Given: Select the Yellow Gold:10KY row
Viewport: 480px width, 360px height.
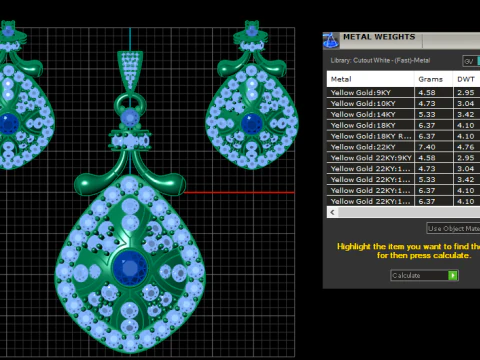Looking at the screenshot, I should pyautogui.click(x=403, y=104).
